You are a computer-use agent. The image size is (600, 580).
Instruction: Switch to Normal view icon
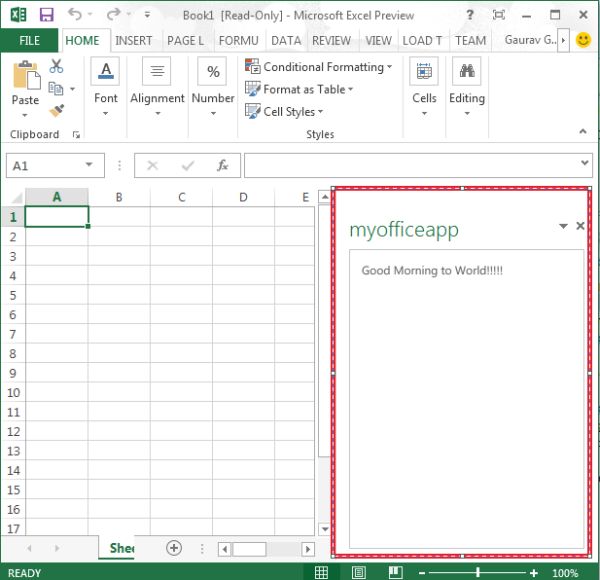pyautogui.click(x=321, y=572)
